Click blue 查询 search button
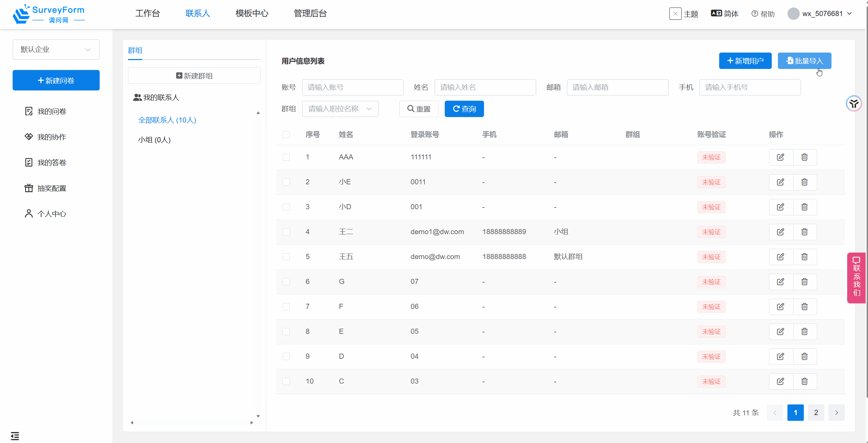The height and width of the screenshot is (443, 868). pos(464,109)
